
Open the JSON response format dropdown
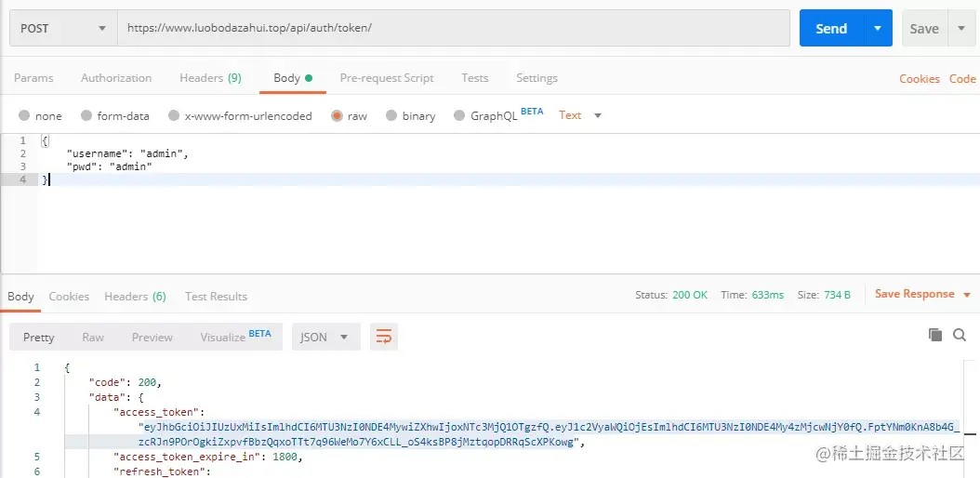point(325,337)
